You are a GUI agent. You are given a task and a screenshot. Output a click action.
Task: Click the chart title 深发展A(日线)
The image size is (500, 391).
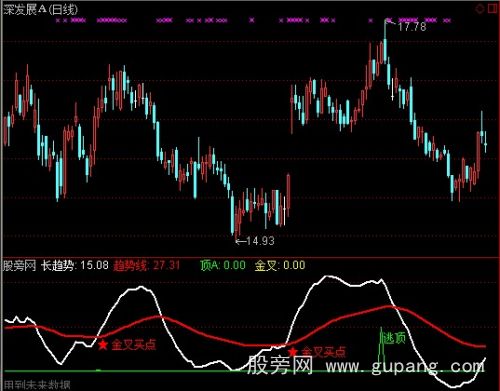pyautogui.click(x=40, y=9)
